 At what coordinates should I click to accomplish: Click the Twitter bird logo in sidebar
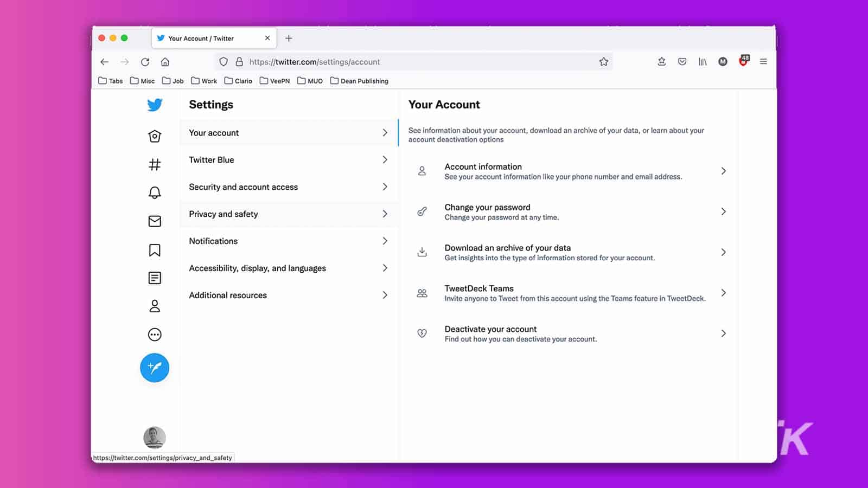[155, 105]
